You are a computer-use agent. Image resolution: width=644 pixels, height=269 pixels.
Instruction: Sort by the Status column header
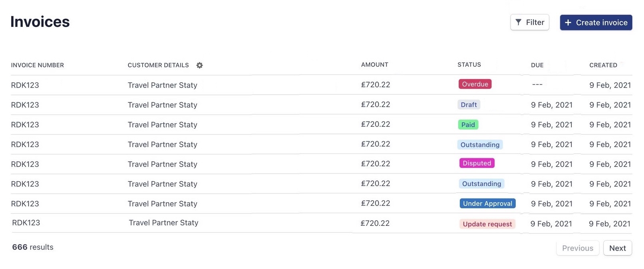(x=469, y=65)
